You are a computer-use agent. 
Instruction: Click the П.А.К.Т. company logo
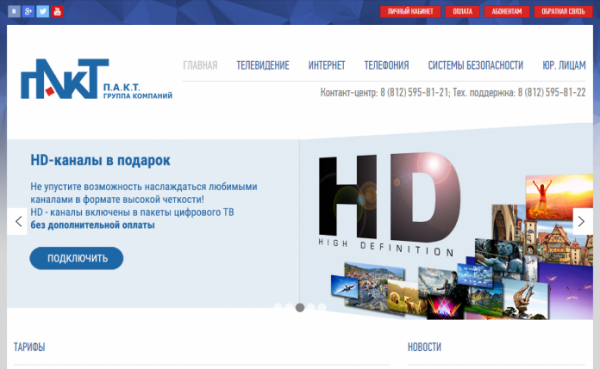[x=96, y=79]
